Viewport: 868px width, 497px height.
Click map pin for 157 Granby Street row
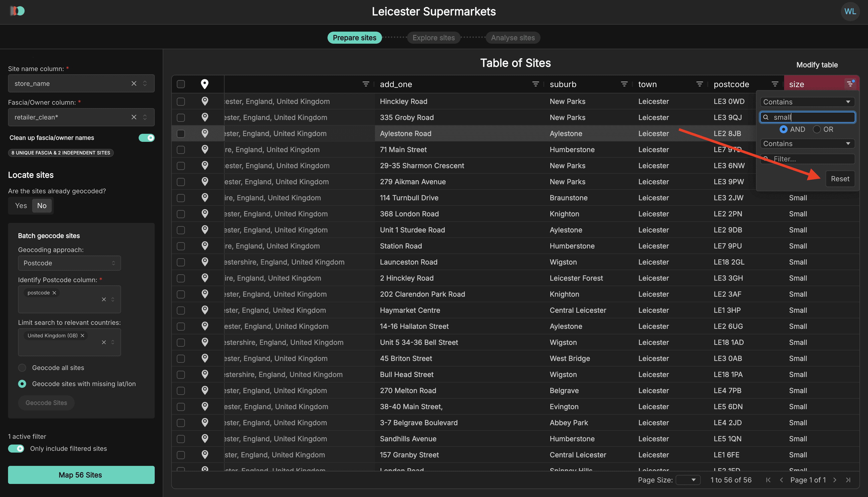[204, 454]
